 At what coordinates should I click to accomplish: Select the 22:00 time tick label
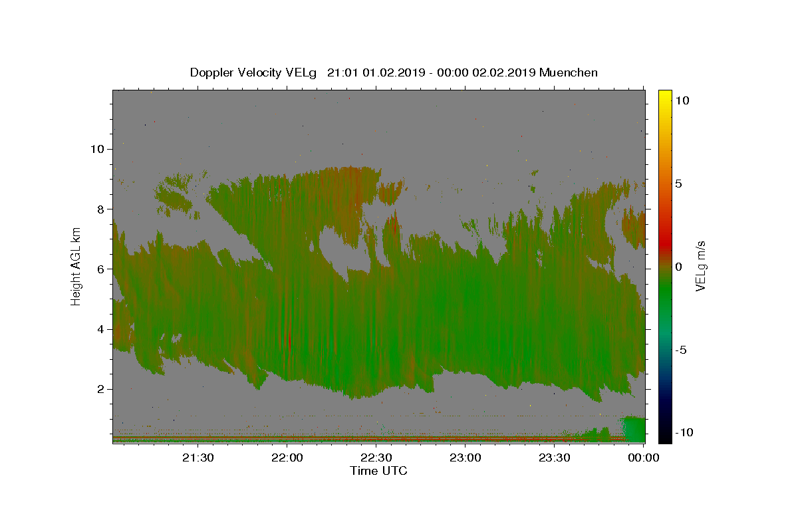tap(287, 458)
